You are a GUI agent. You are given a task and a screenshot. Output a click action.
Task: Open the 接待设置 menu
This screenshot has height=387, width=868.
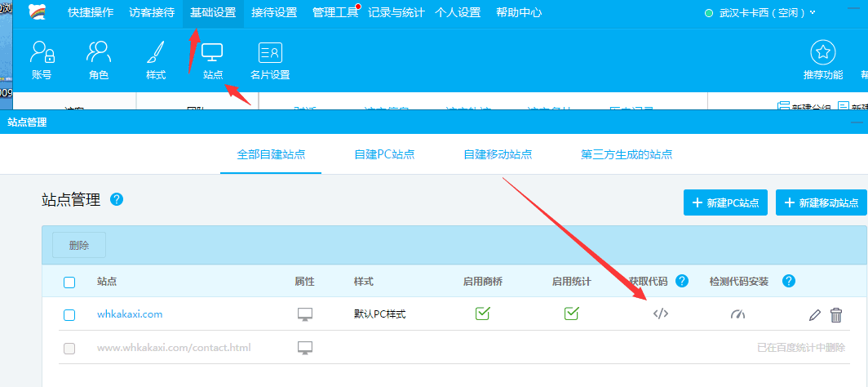[274, 12]
